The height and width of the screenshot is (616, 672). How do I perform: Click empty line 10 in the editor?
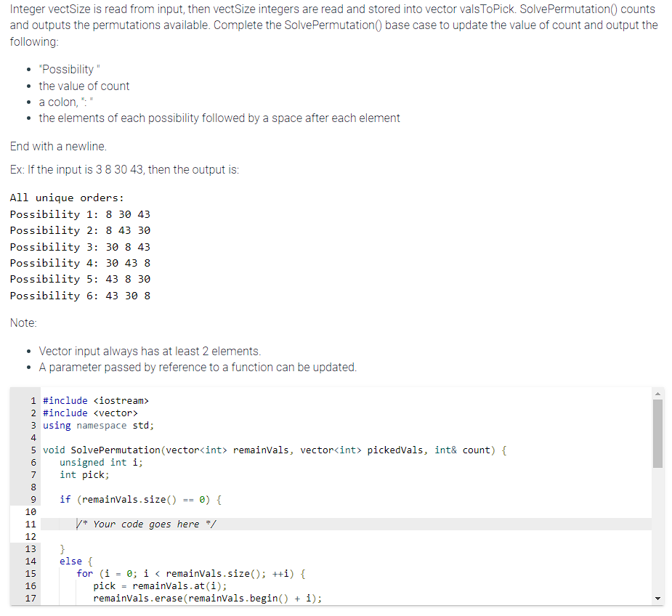point(109,511)
